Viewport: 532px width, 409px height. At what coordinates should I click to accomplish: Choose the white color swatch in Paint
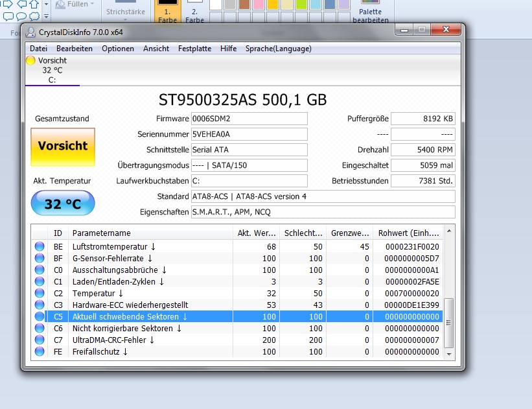216,5
